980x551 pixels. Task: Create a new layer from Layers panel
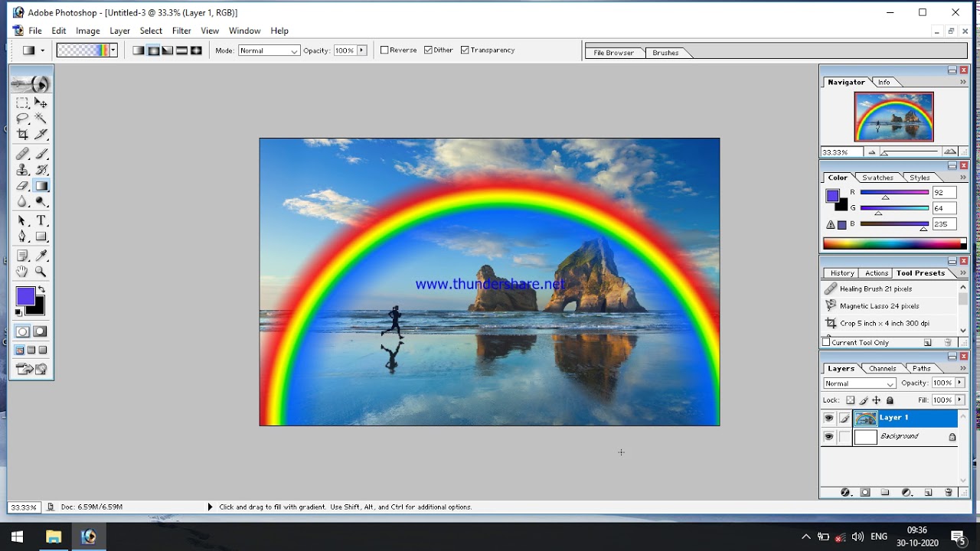point(928,492)
